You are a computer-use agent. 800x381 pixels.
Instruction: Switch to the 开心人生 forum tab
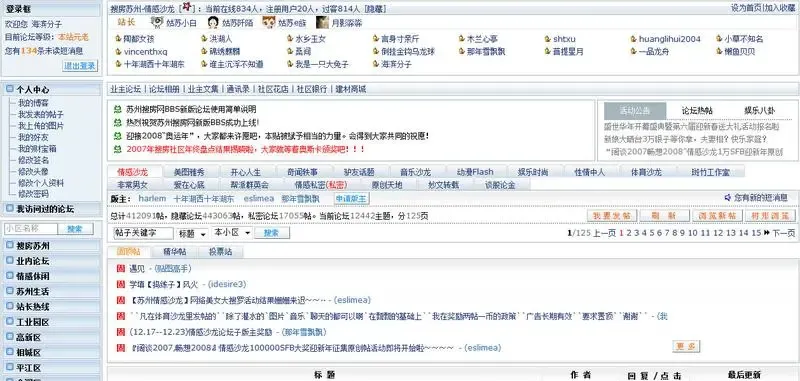pyautogui.click(x=245, y=172)
